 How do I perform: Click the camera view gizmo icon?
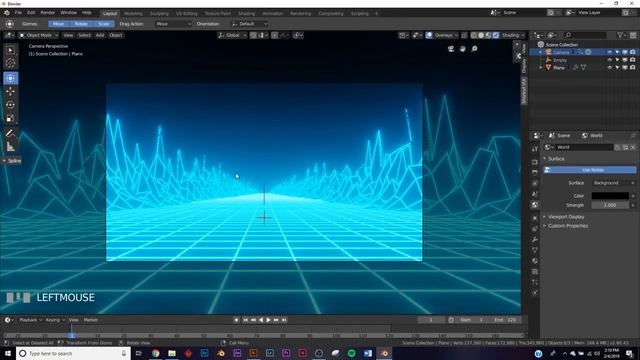click(451, 49)
